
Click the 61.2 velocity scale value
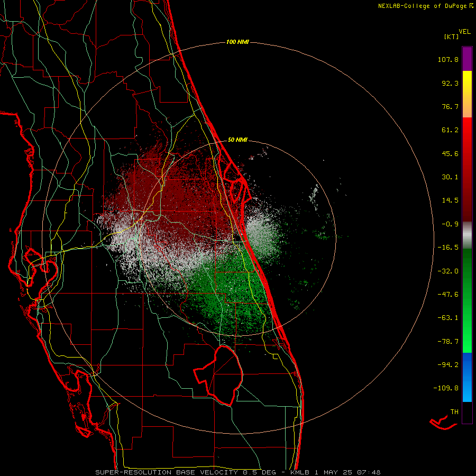tap(450, 130)
